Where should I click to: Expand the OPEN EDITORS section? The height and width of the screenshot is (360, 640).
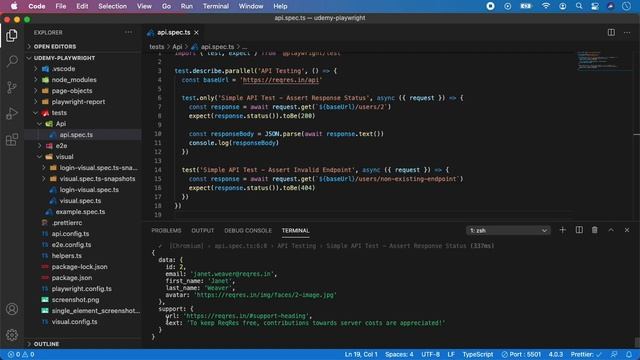(x=55, y=47)
